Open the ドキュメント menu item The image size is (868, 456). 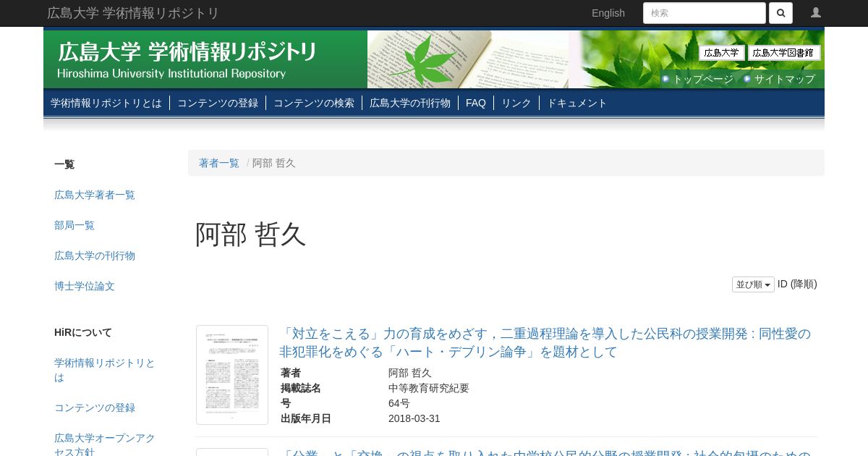pyautogui.click(x=577, y=103)
